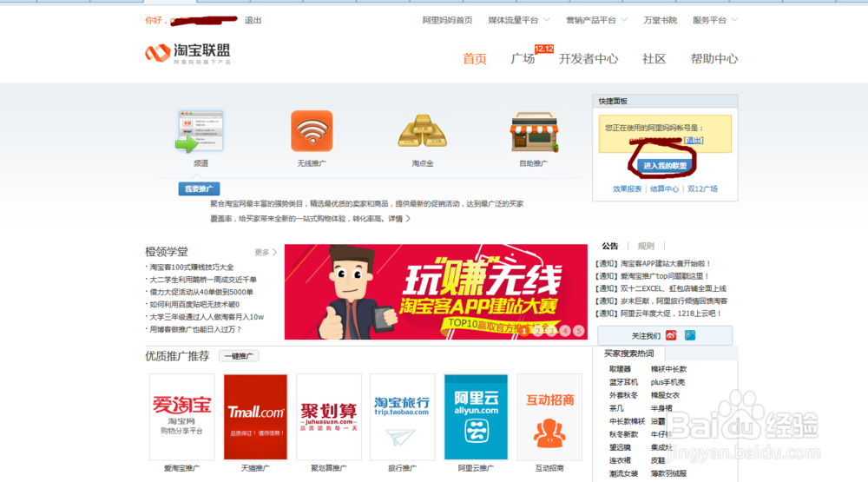Image resolution: width=868 pixels, height=482 pixels.
Task: Open the 淘宝旅行 旅行推广 card
Action: click(x=403, y=417)
